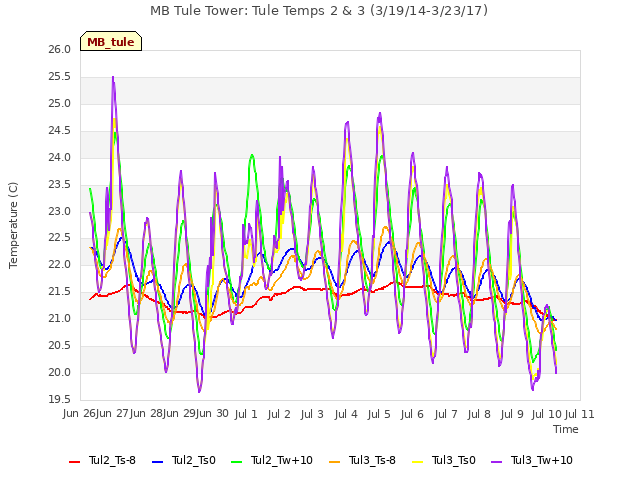Click the 21.5 y-axis tick label
Screen dimensions: 640x480
tap(60, 292)
